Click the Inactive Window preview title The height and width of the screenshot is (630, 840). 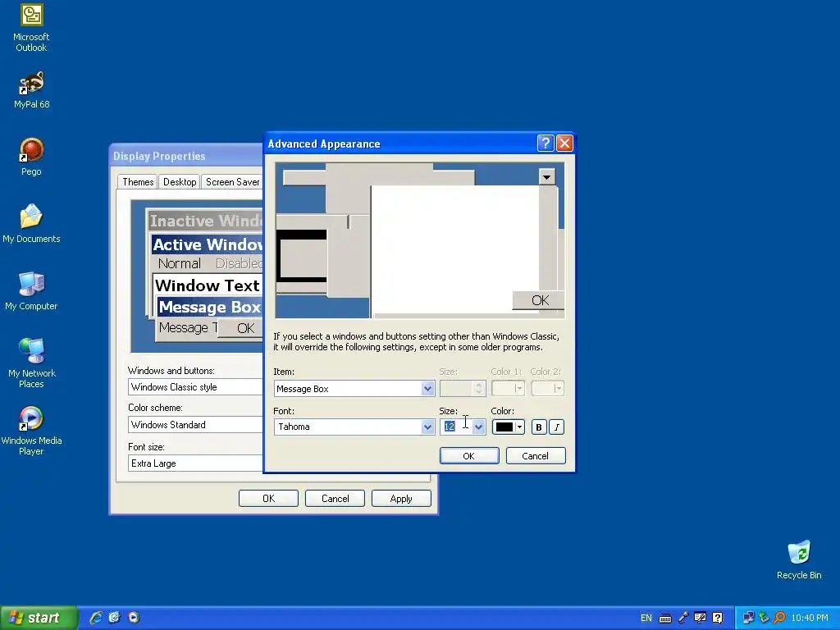click(206, 221)
